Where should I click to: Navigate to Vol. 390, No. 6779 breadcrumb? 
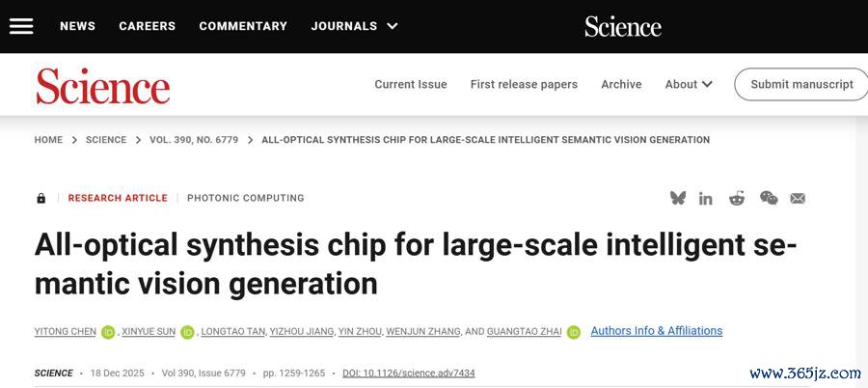pos(194,140)
